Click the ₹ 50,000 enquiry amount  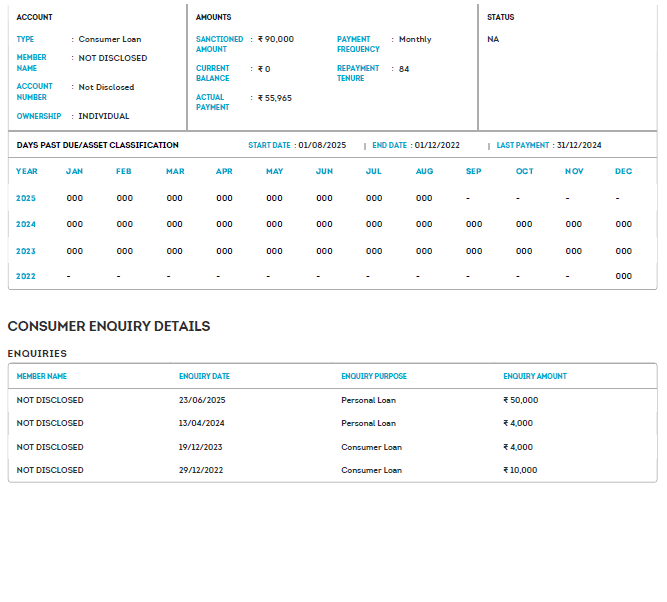[x=520, y=400]
